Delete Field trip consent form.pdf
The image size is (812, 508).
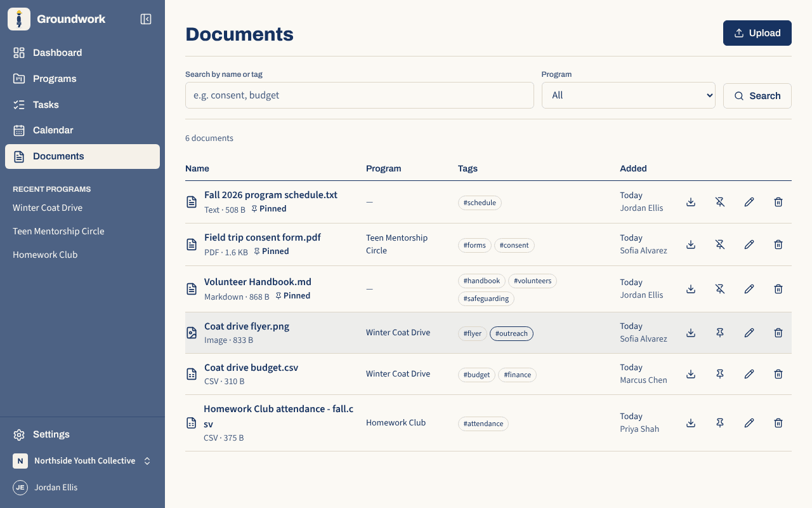(x=778, y=244)
